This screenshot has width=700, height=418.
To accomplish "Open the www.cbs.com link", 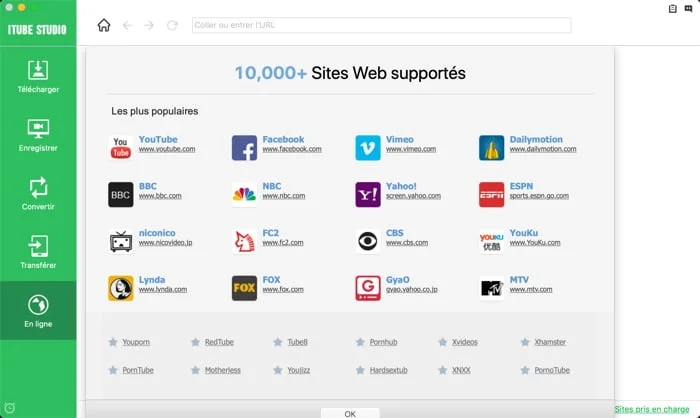I will [x=407, y=243].
